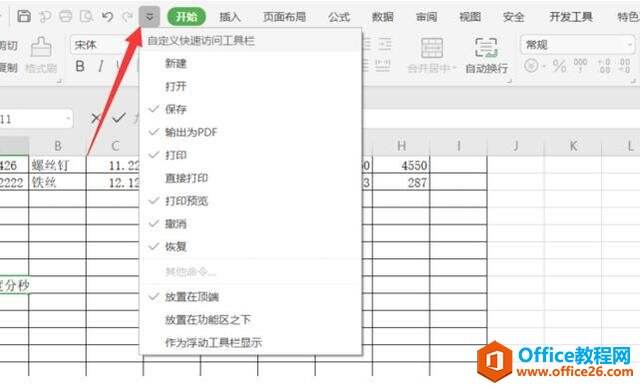The image size is (640, 389).
Task: Select column H header
Action: (x=401, y=146)
